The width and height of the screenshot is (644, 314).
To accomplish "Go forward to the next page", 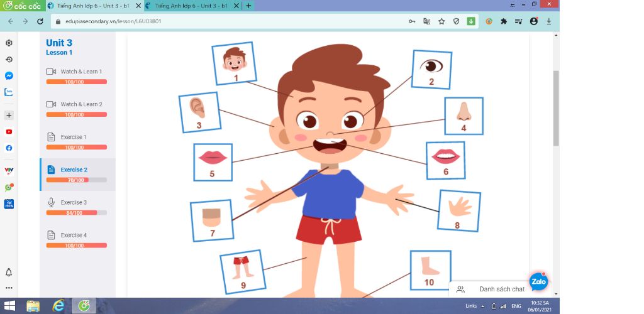I will [25, 21].
